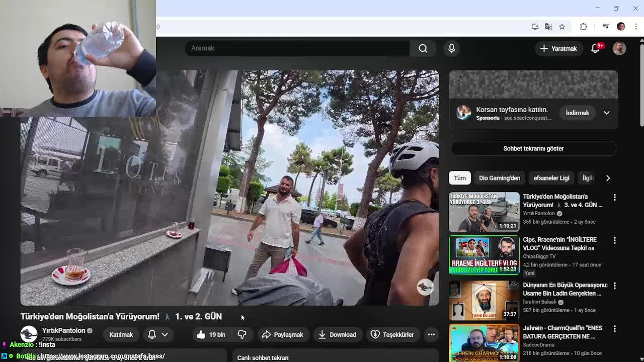Like the video with 19 bin likes
Image resolution: width=644 pixels, height=362 pixels.
(x=211, y=334)
